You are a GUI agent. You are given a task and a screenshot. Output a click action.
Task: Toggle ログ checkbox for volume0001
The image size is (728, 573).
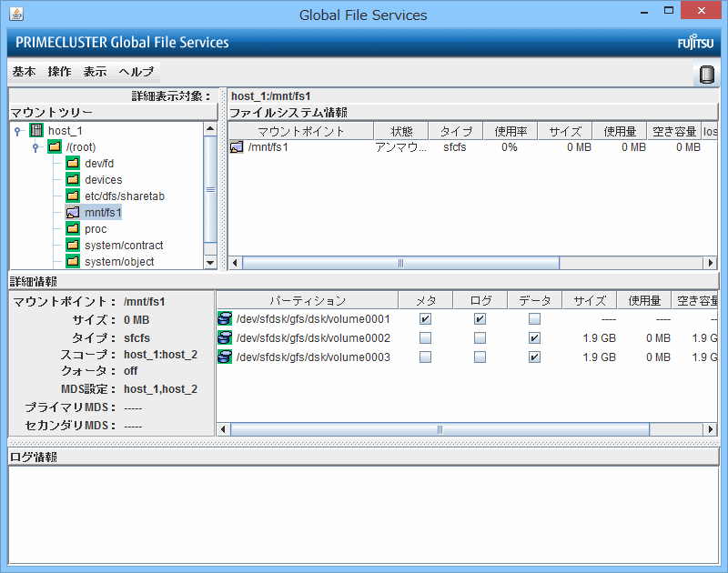point(480,318)
